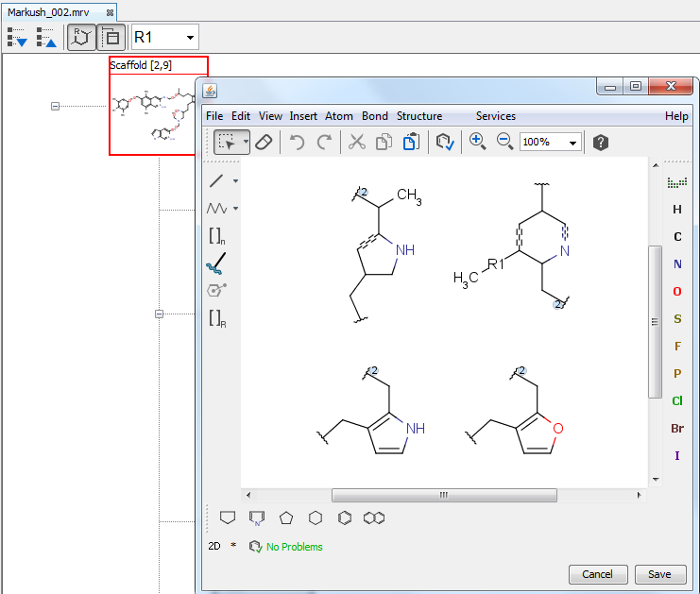
Task: Insert the benzene ring template
Action: pyautogui.click(x=346, y=518)
